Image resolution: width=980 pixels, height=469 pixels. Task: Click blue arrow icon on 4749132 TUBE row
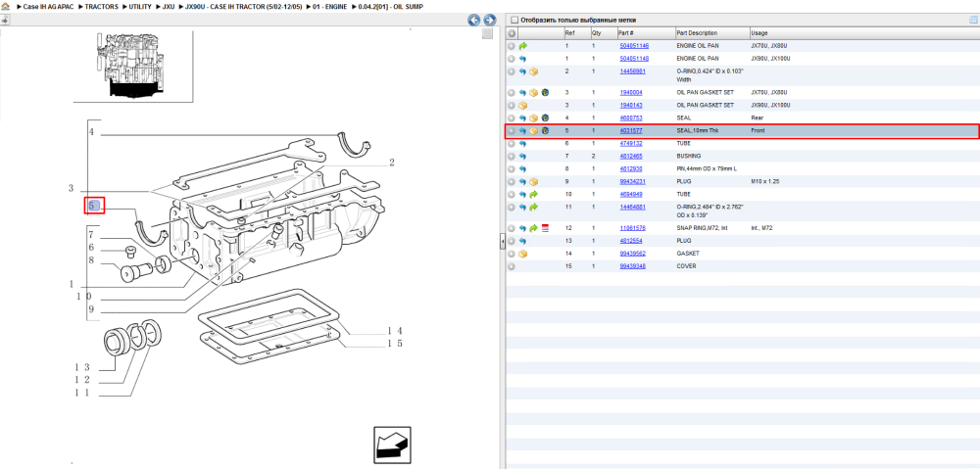[522, 144]
